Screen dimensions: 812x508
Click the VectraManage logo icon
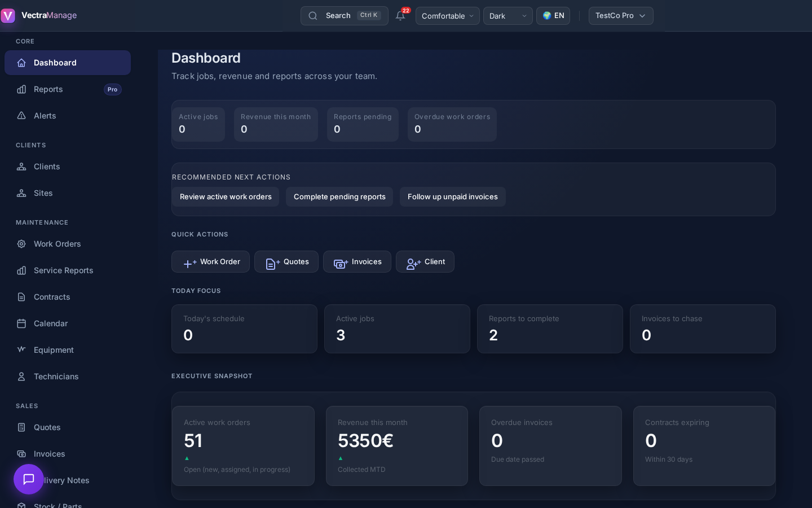pyautogui.click(x=8, y=16)
